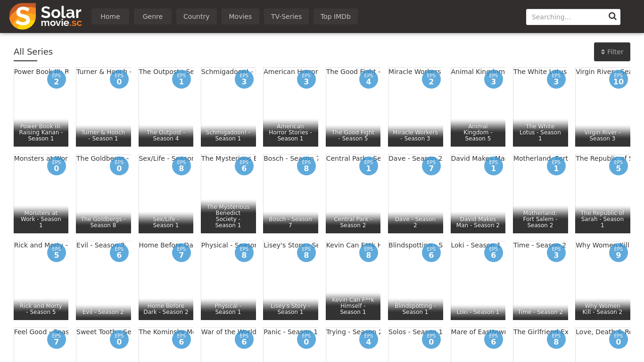The width and height of the screenshot is (644, 362).
Task: Open the TV-Series section
Action: (x=286, y=16)
